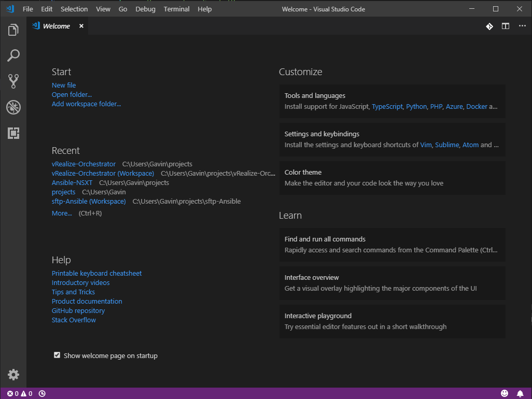This screenshot has height=399, width=532.
Task: Open the Extensions view icon
Action: tap(13, 133)
